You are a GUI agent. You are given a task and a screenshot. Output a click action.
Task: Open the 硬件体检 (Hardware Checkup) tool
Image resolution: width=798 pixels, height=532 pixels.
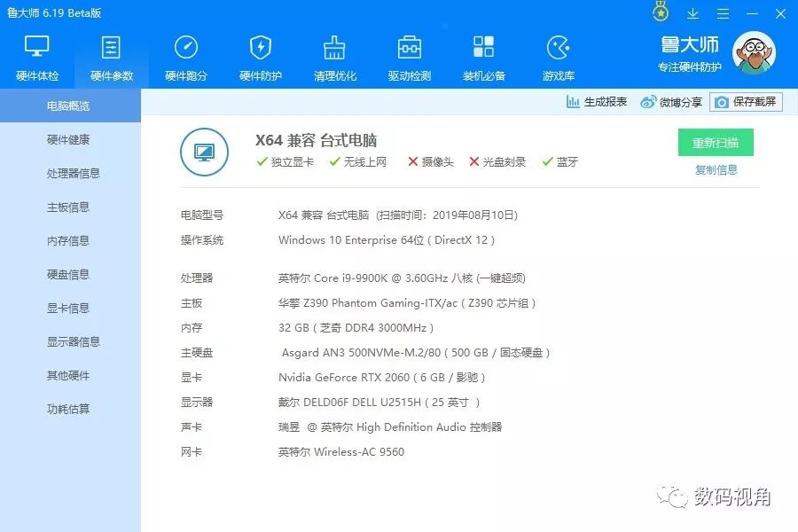point(36,55)
